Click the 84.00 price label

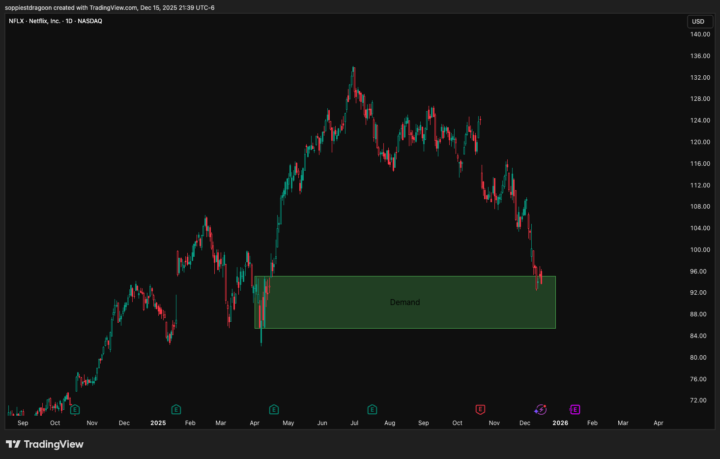pos(698,336)
